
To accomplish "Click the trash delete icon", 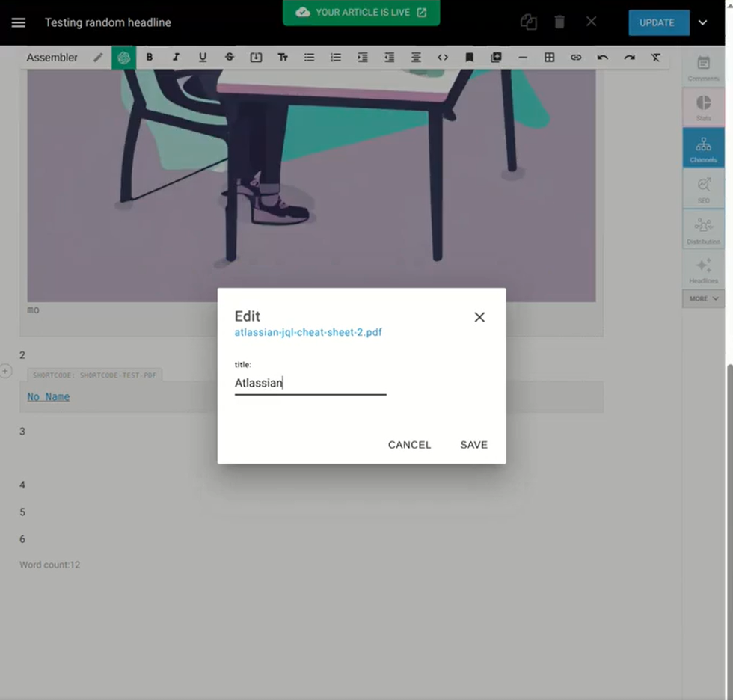I will coord(559,22).
